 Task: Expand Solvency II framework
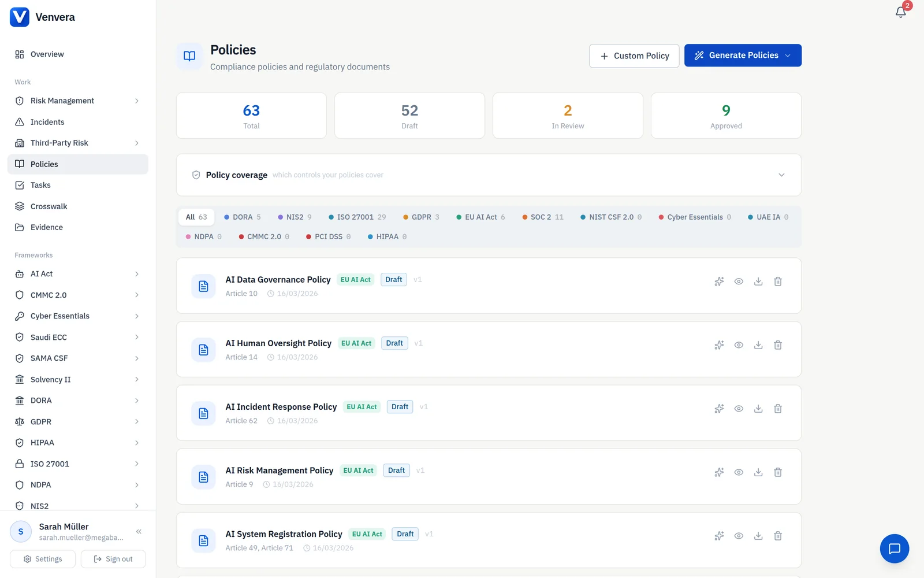pyautogui.click(x=136, y=379)
